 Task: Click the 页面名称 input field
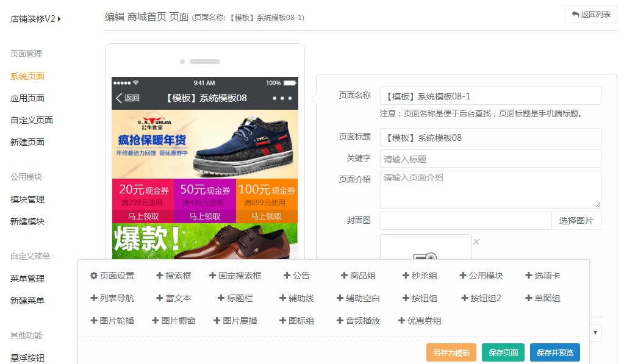click(490, 96)
